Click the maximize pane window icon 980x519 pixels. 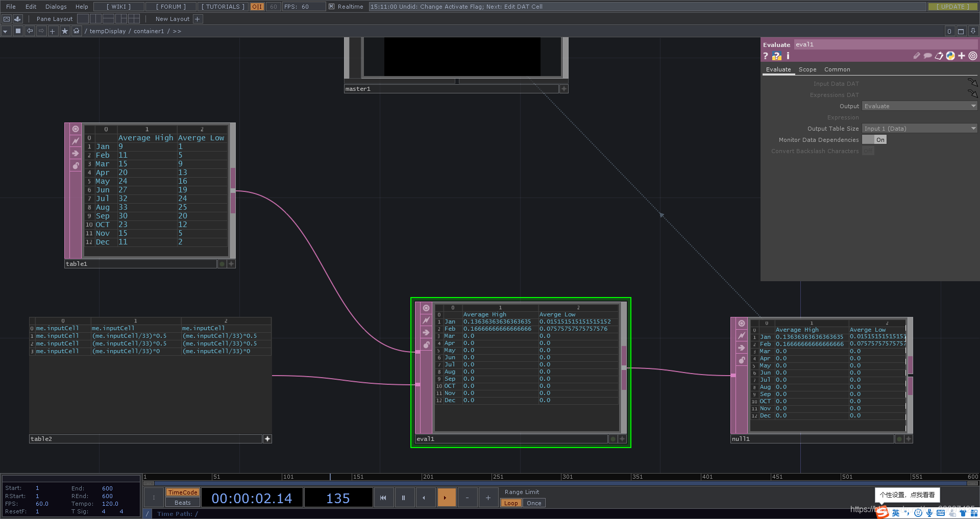click(x=961, y=31)
